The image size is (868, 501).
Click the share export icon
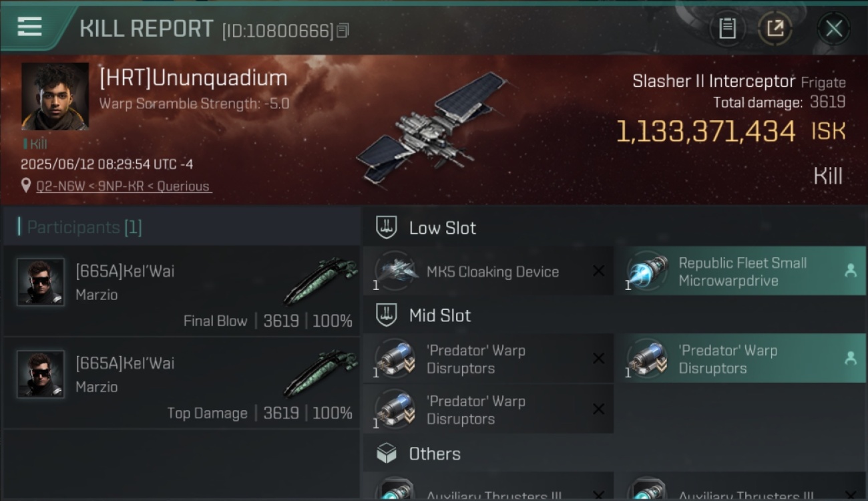click(775, 29)
